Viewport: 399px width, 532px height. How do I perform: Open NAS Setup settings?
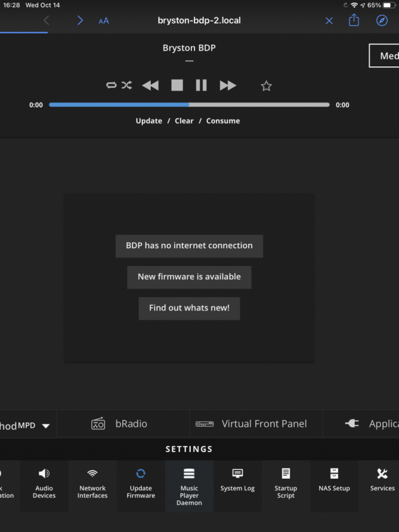(334, 486)
